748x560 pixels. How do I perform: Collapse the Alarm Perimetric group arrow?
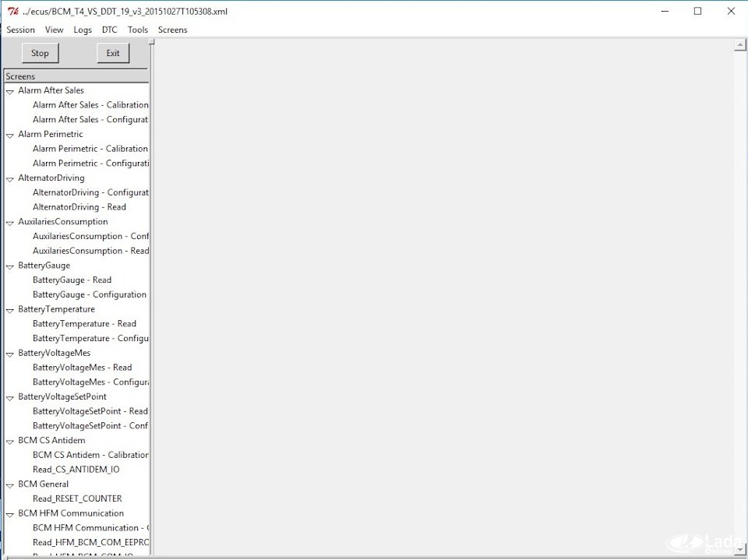(x=9, y=135)
